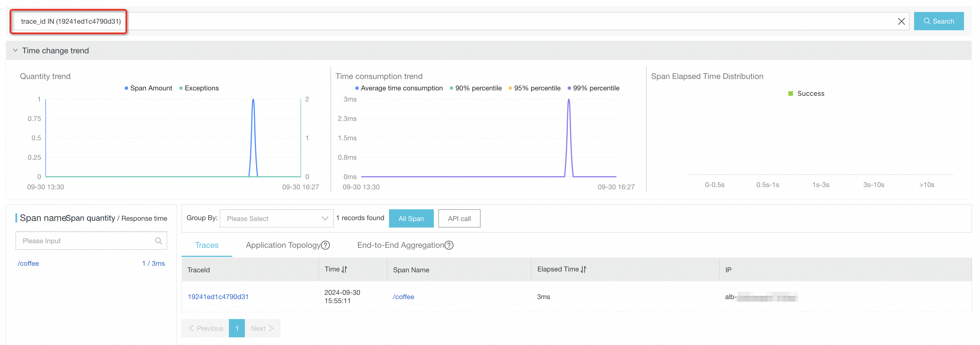980x345 pixels.
Task: Clear the trace_id query with the X icon
Action: (901, 21)
